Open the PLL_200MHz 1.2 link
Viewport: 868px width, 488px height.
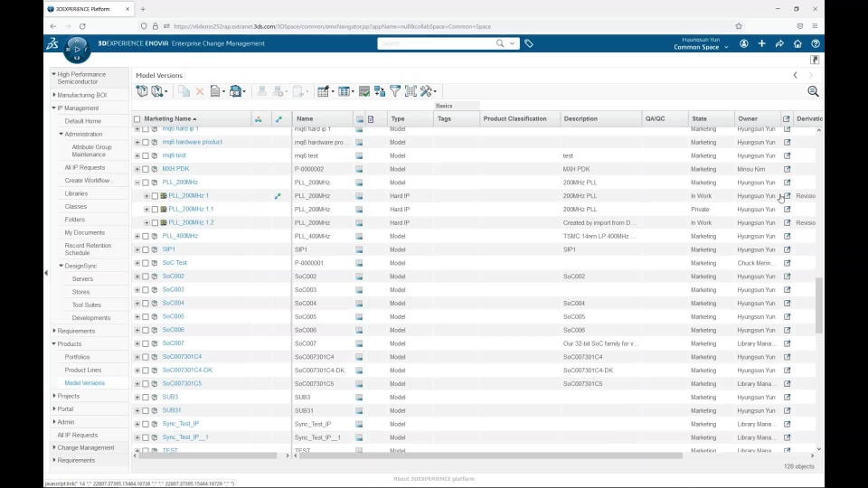[x=191, y=222]
